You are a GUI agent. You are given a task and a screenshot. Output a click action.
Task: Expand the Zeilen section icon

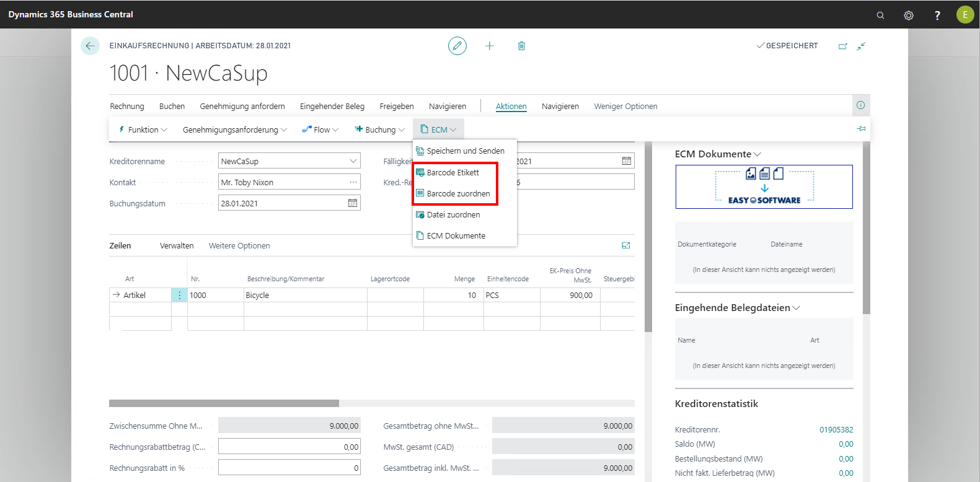pyautogui.click(x=626, y=245)
